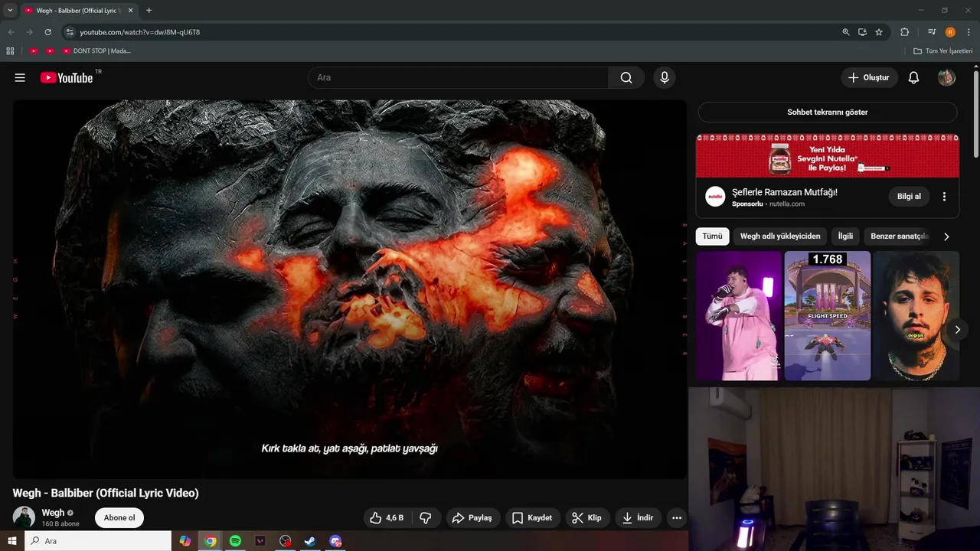Click the video title Wegh - Balbiber (Official Lyric Video)
This screenshot has height=551, width=980.
(106, 494)
